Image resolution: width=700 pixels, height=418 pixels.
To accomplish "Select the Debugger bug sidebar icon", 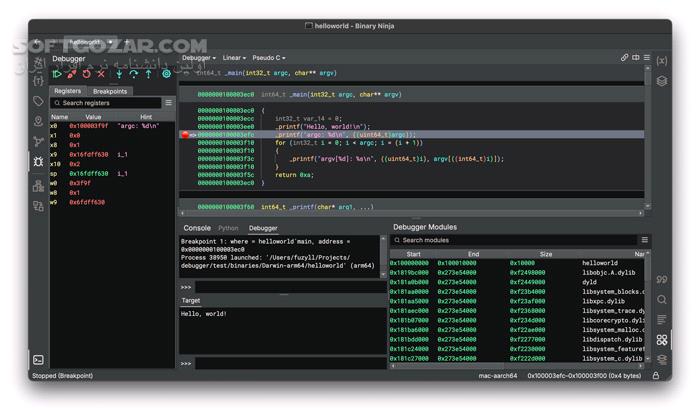I will [38, 162].
